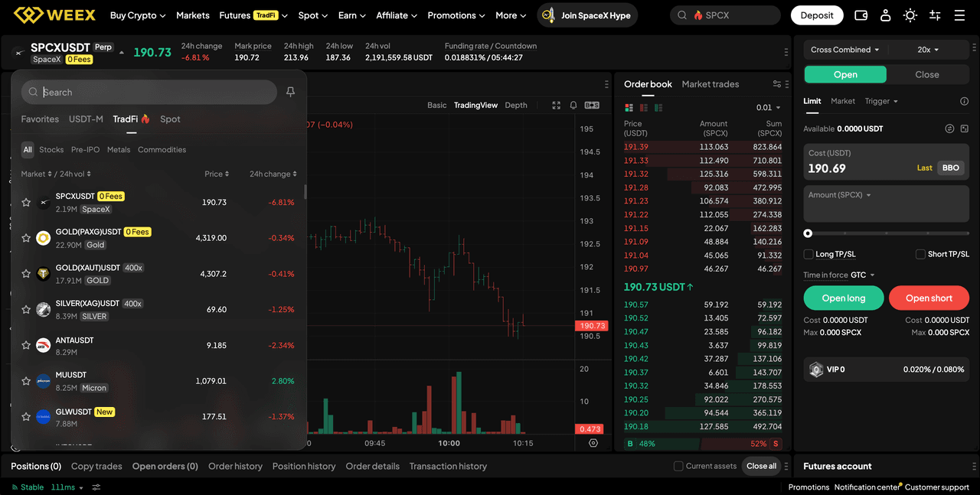
Task: Show buy orders only view icon
Action: tap(658, 108)
